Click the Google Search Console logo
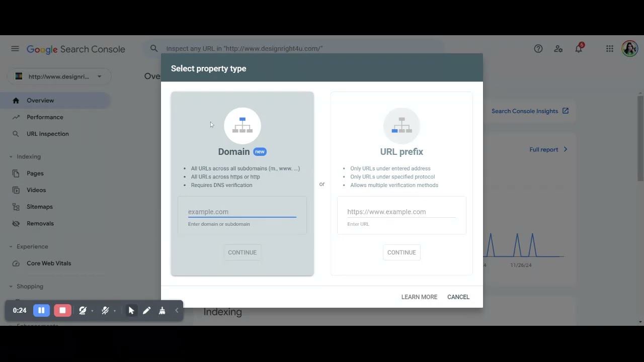 [x=76, y=49]
